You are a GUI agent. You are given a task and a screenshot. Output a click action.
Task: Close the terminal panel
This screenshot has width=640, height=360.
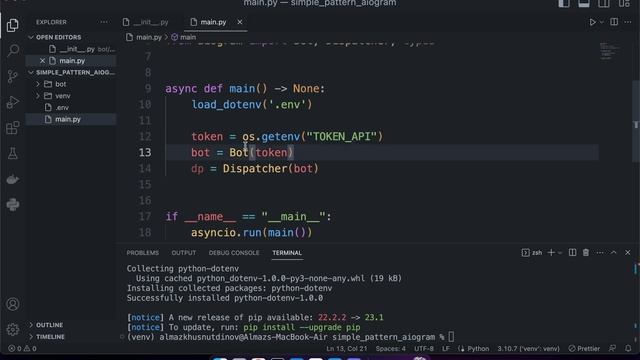628,253
